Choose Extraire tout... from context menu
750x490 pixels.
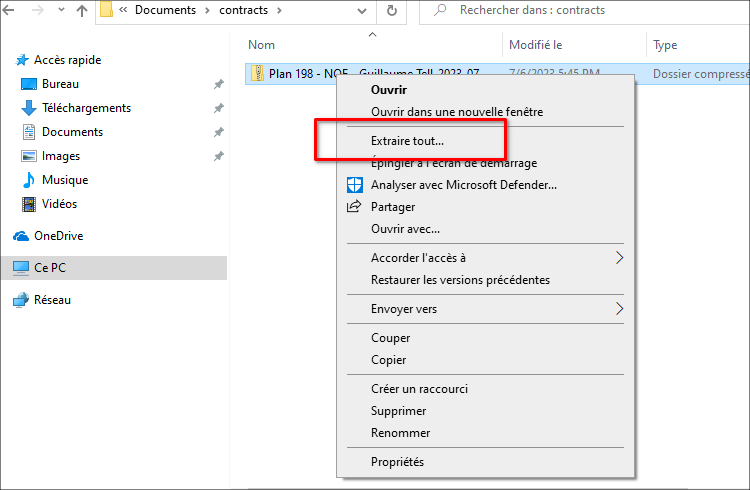click(407, 141)
